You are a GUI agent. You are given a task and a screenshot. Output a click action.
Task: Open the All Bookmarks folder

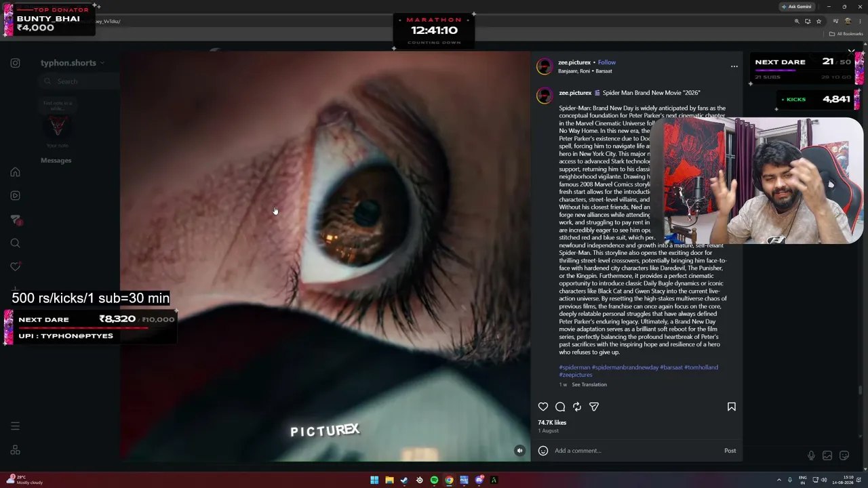coord(846,34)
